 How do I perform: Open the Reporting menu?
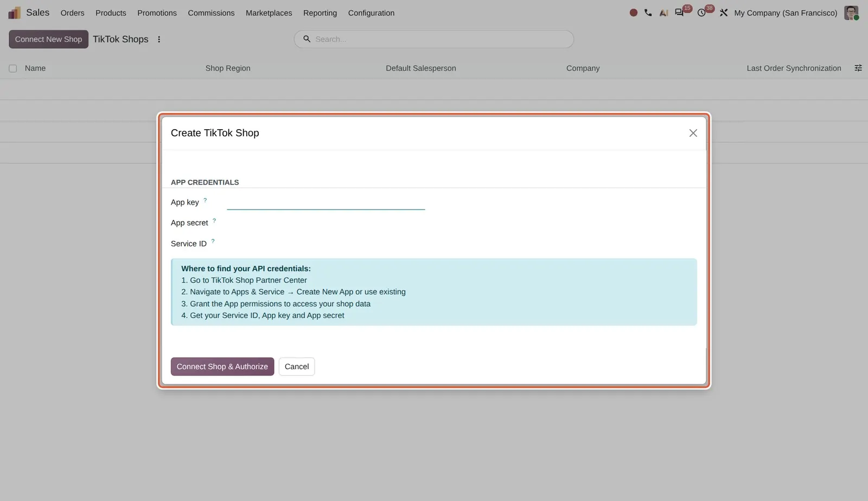pos(320,13)
